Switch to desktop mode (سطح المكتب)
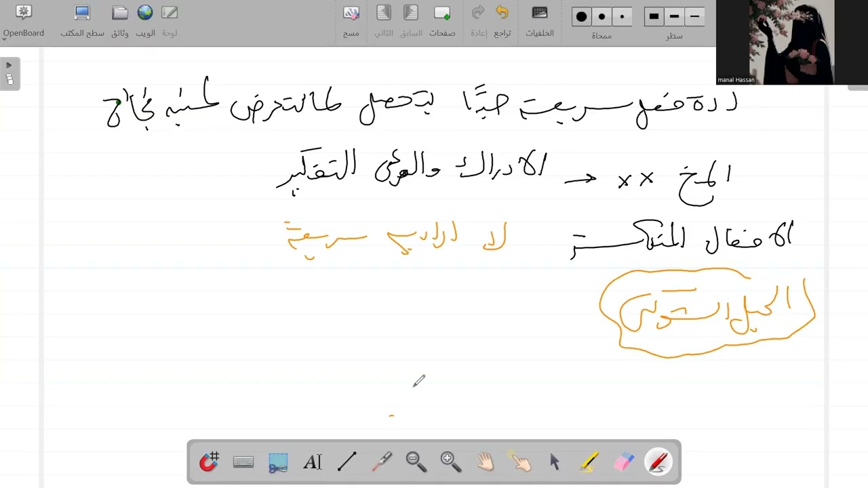The image size is (868, 488). 82,21
